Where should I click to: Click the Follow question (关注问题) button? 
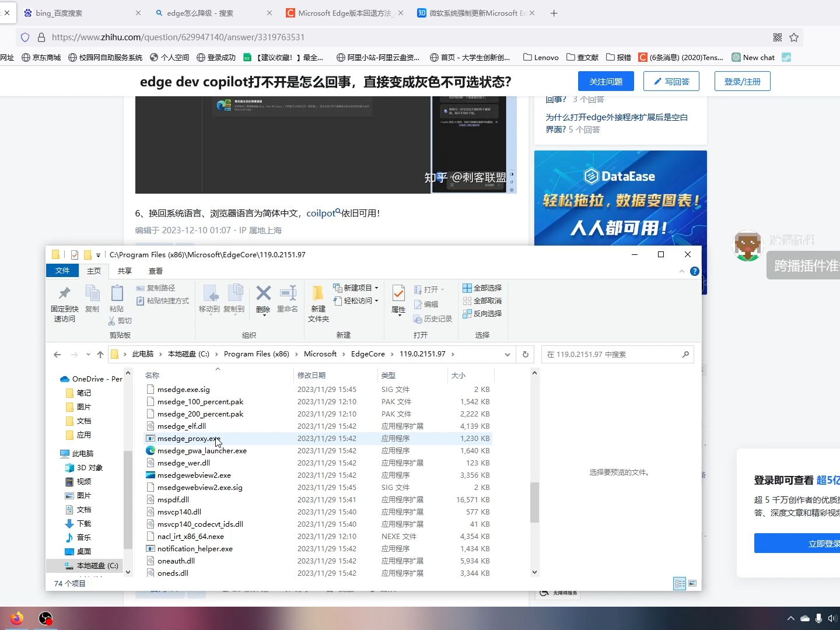click(x=606, y=82)
